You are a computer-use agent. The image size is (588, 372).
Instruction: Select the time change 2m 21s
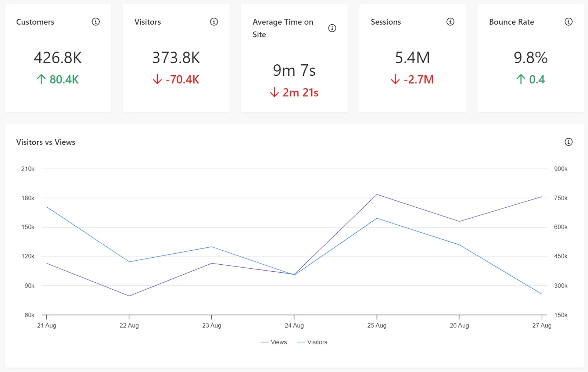click(x=294, y=93)
